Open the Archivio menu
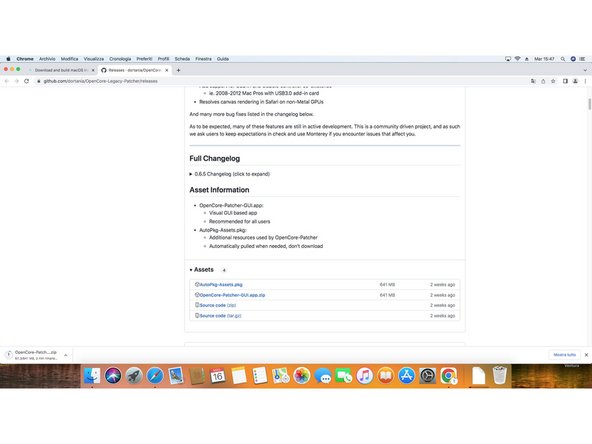Screen dimensions: 592x444 [x=47, y=59]
